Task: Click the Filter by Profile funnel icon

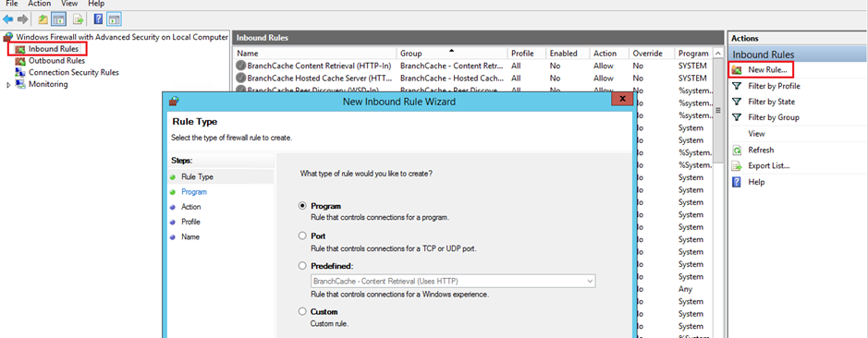Action: pyautogui.click(x=737, y=86)
